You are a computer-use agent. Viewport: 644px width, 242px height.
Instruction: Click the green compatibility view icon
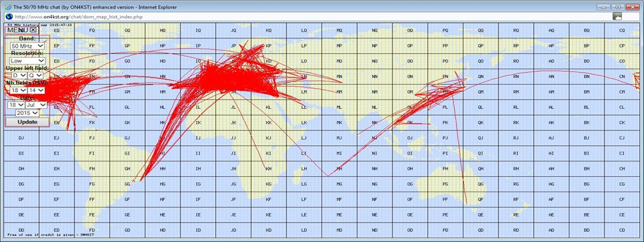coord(617,16)
